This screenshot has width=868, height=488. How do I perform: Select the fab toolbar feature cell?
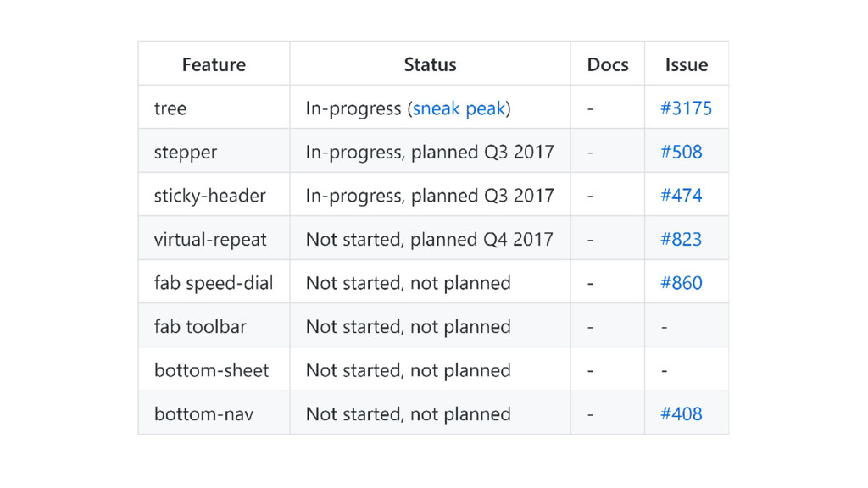pyautogui.click(x=200, y=327)
